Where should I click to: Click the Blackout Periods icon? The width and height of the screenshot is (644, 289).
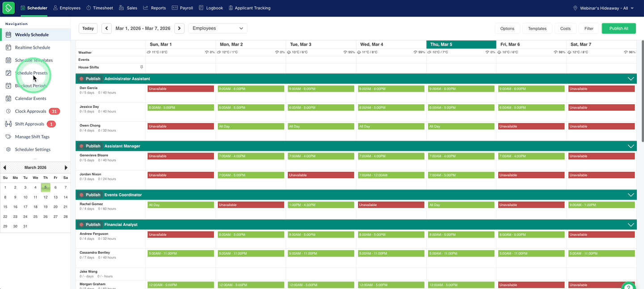click(8, 85)
